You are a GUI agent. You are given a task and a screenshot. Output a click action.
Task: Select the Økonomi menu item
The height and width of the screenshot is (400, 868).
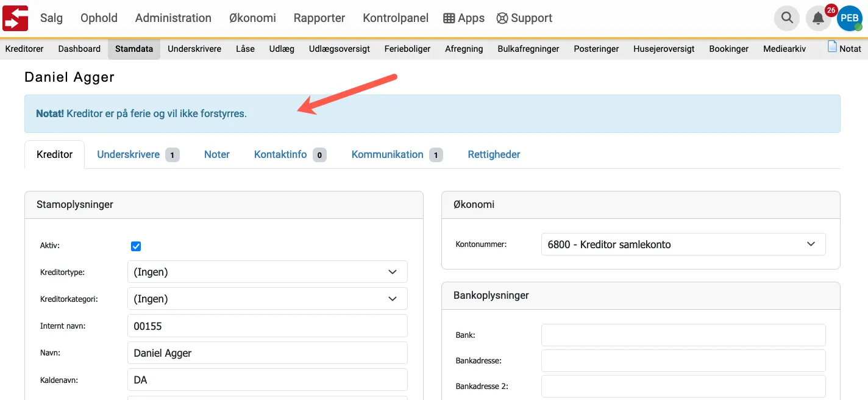coord(252,18)
